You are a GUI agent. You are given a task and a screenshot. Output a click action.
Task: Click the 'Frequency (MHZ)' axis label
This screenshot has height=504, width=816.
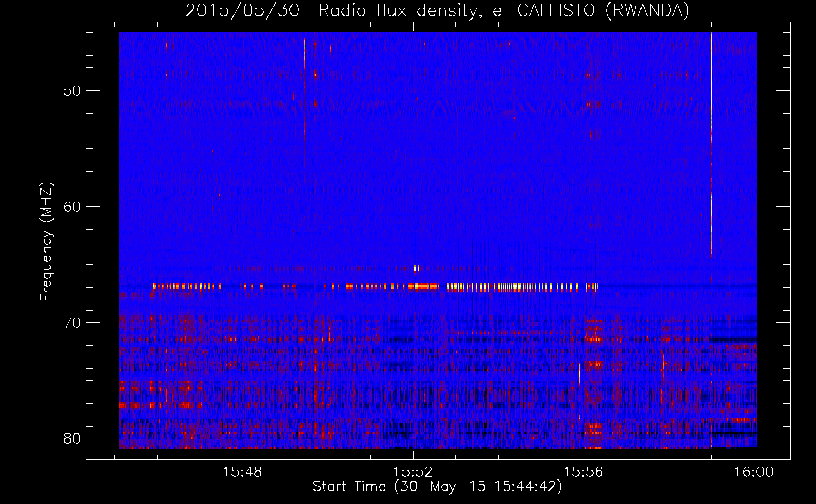[46, 241]
